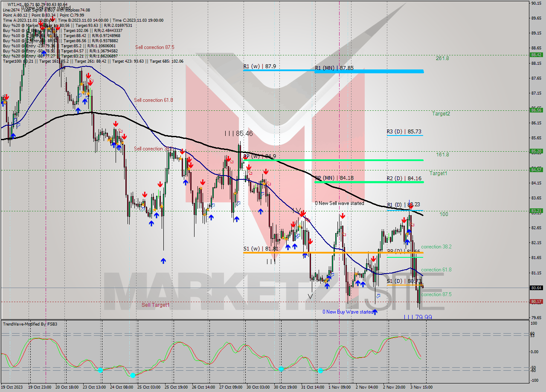Click the green 'correction 87.5' label
Viewport: 546px width, 392px height.
436,294
